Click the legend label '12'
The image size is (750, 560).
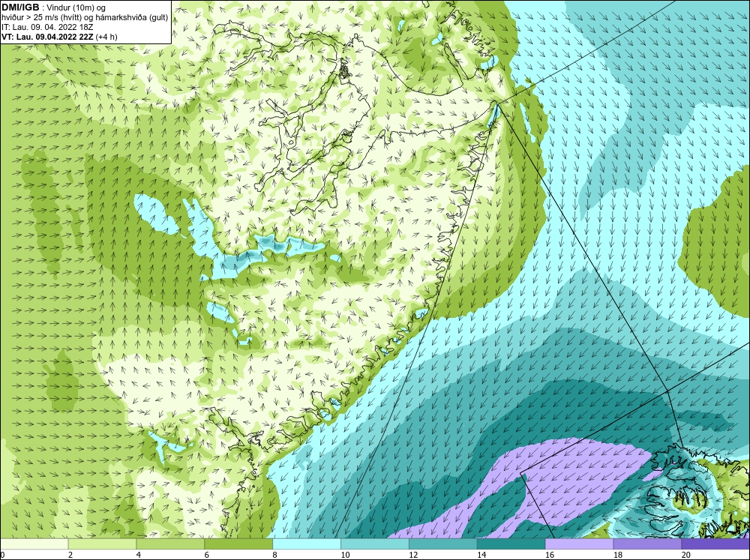pyautogui.click(x=413, y=555)
